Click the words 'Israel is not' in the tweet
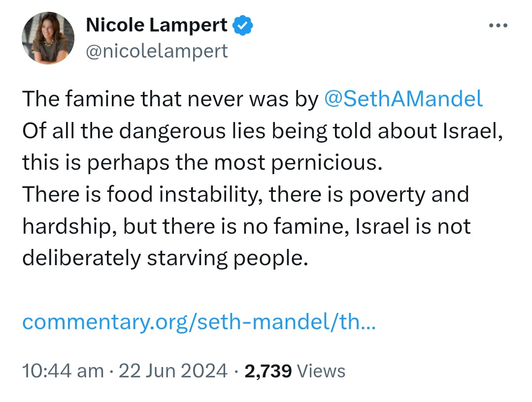Screen dimensions: 532x402 tap(413, 226)
